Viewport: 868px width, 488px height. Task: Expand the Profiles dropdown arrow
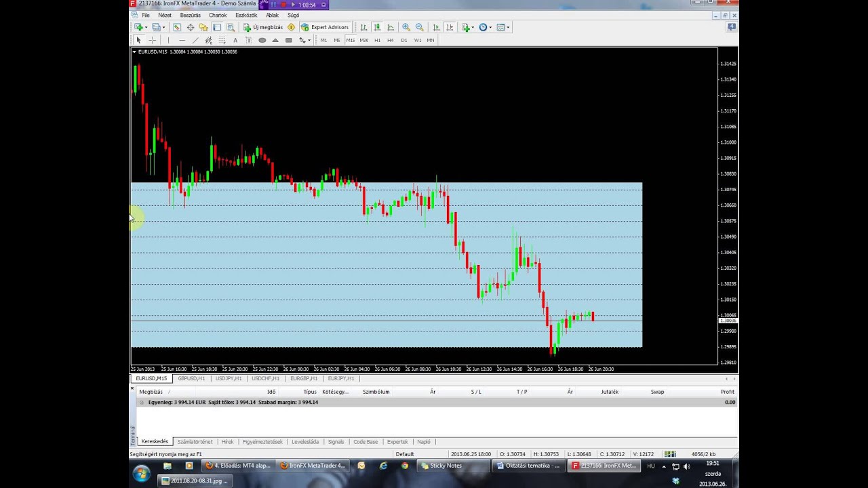[x=164, y=27]
